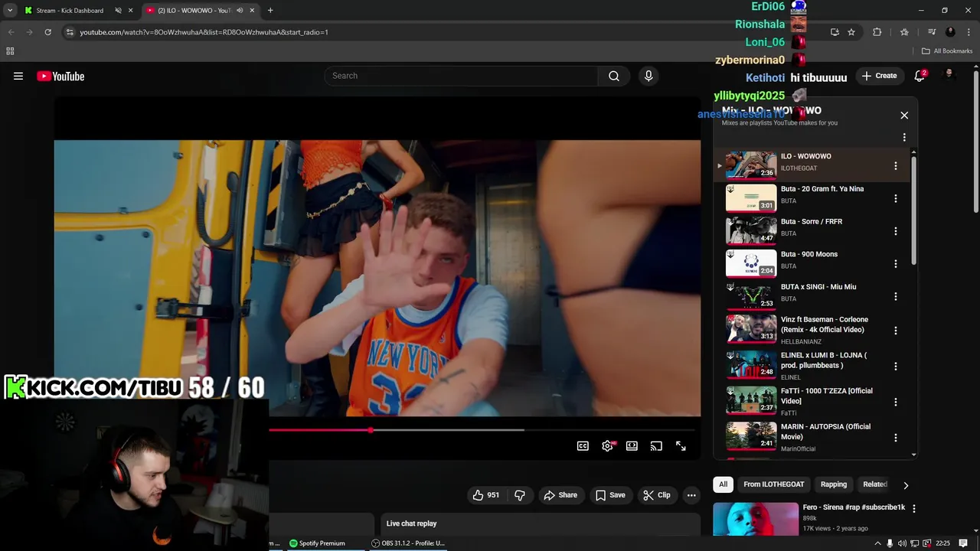This screenshot has width=980, height=551.
Task: Open options for Vinz ft Baseman - Corleone
Action: point(895,331)
